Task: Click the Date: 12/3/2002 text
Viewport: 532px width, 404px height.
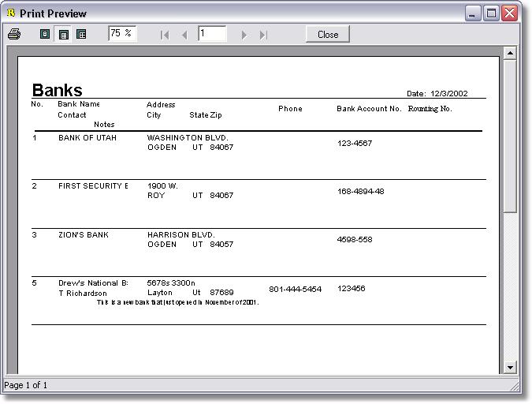Action: tap(437, 93)
